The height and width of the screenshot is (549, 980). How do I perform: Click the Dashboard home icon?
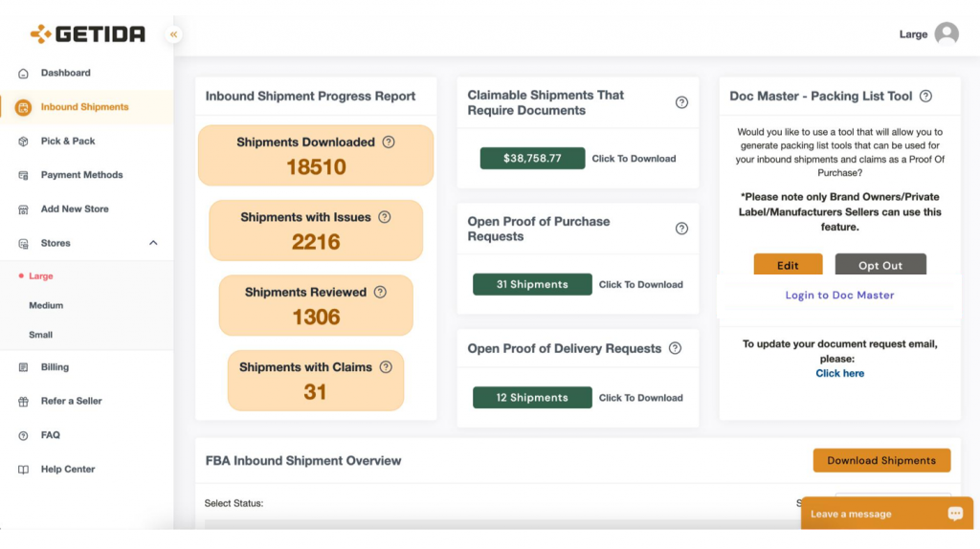coord(23,73)
